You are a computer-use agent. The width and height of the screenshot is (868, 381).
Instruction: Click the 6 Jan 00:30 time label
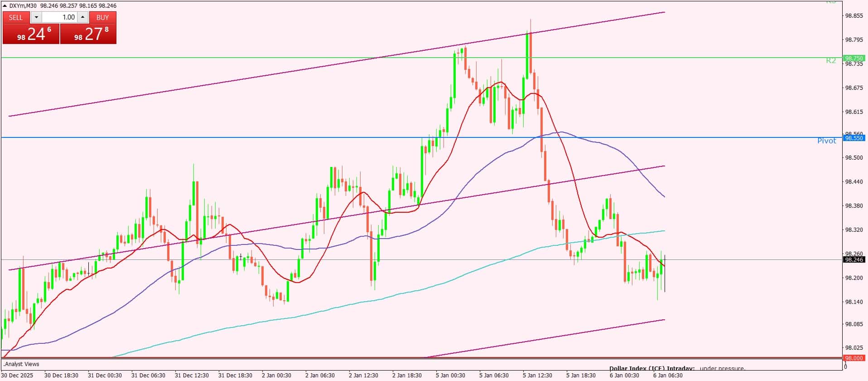624,376
